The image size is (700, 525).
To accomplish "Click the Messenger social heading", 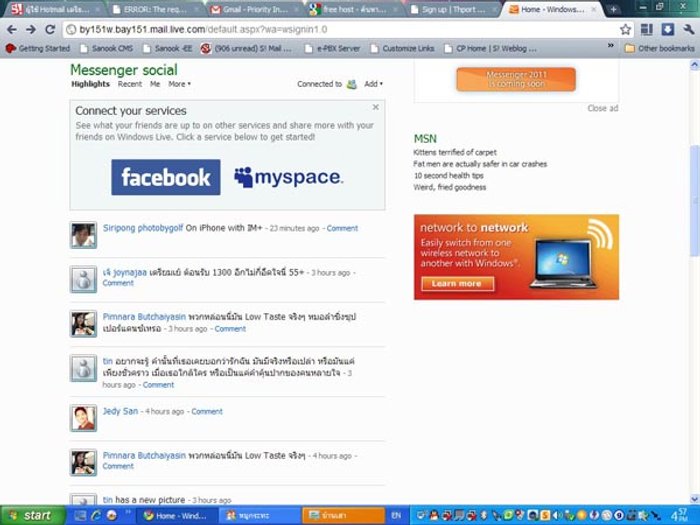I will coord(124,70).
